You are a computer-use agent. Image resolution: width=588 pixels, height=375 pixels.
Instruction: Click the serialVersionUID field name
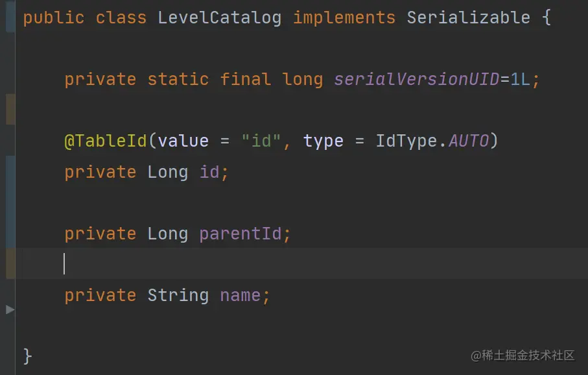pyautogui.click(x=417, y=80)
